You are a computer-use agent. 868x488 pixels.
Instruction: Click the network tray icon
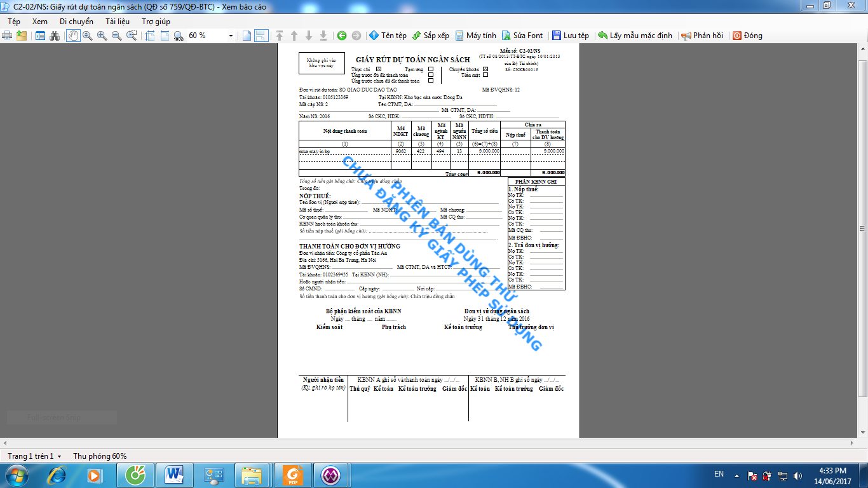click(x=783, y=475)
